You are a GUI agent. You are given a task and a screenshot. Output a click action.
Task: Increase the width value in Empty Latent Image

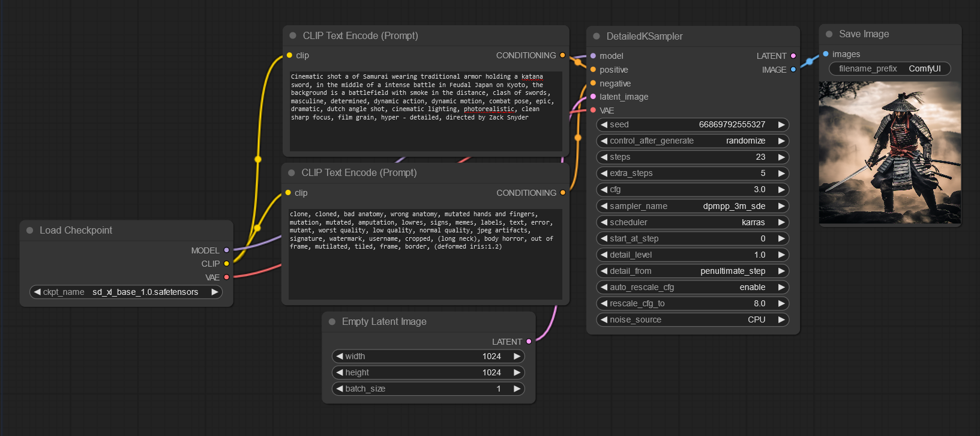(x=517, y=357)
